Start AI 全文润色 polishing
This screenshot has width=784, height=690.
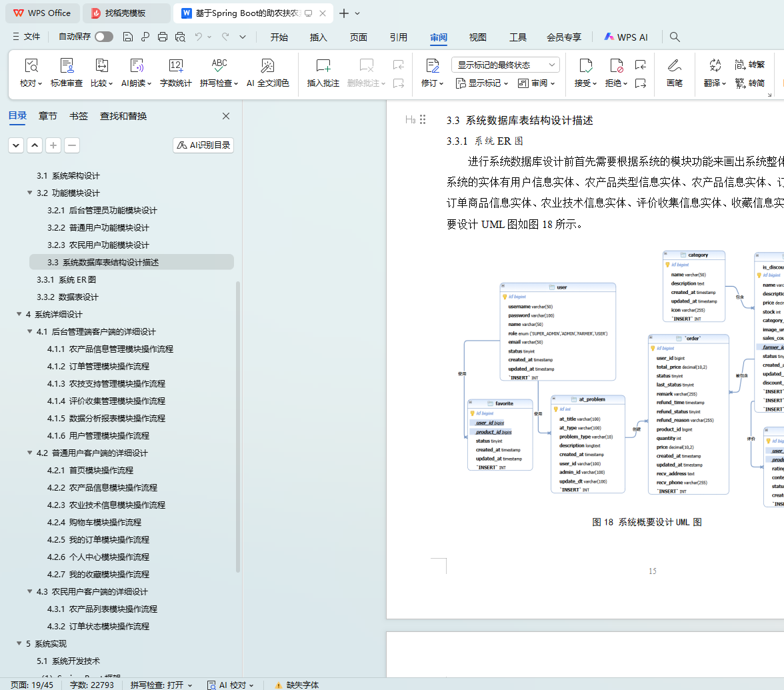pyautogui.click(x=267, y=66)
